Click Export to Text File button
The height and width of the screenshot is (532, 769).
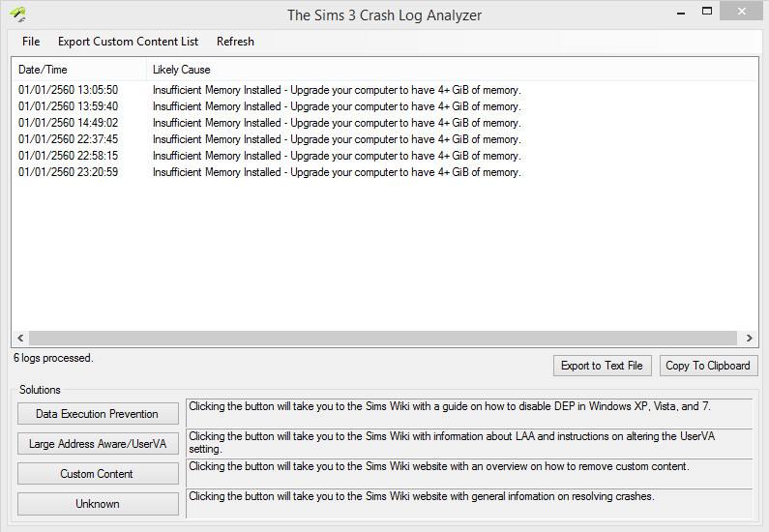point(603,366)
